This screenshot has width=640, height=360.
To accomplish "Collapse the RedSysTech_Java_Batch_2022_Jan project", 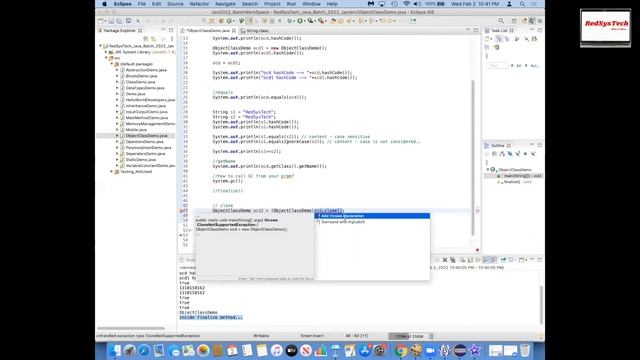I will (101, 46).
